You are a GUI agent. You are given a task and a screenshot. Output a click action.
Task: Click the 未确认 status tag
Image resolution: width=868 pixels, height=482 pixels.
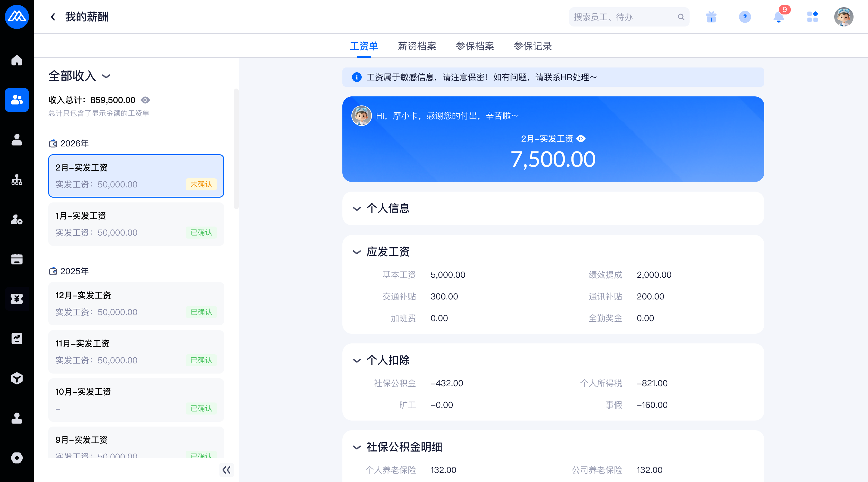[x=201, y=185]
